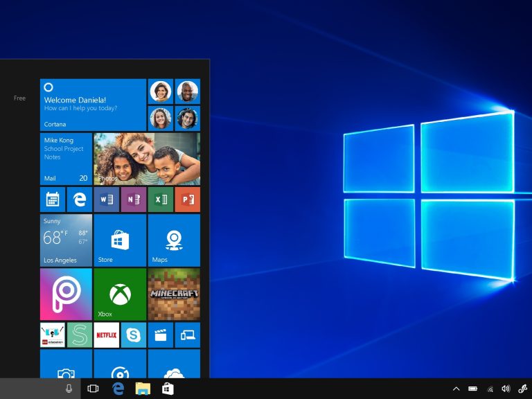Open Windows Ink Workspace pen icon
This screenshot has width=532, height=399.
522,389
